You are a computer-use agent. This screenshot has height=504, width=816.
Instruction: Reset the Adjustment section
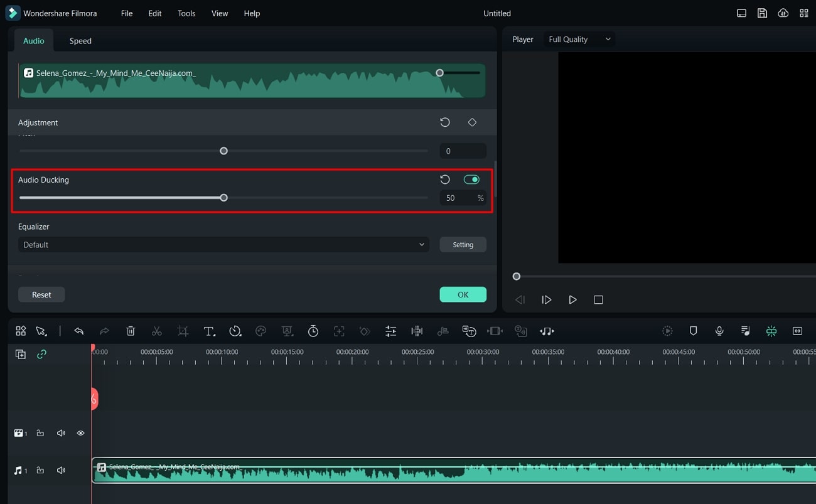pyautogui.click(x=445, y=122)
